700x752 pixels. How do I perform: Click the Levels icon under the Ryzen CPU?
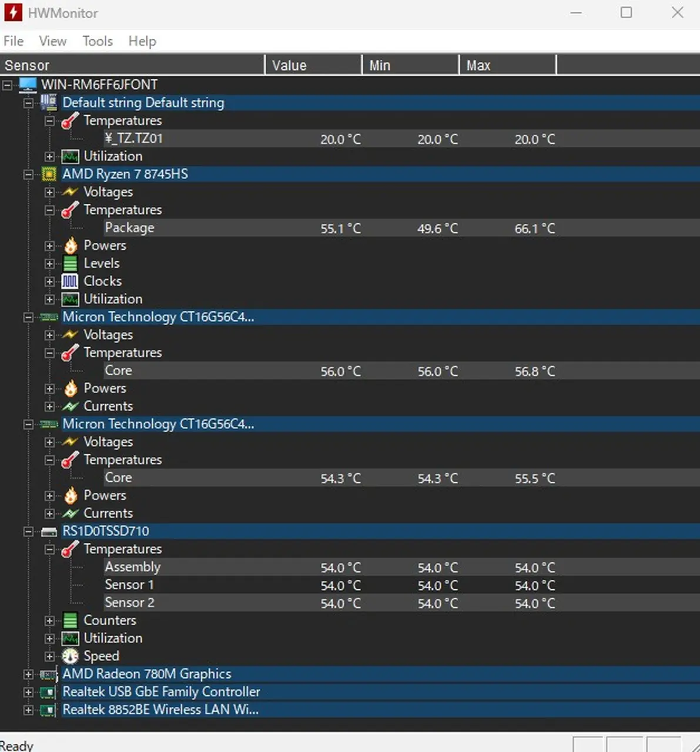(x=69, y=263)
